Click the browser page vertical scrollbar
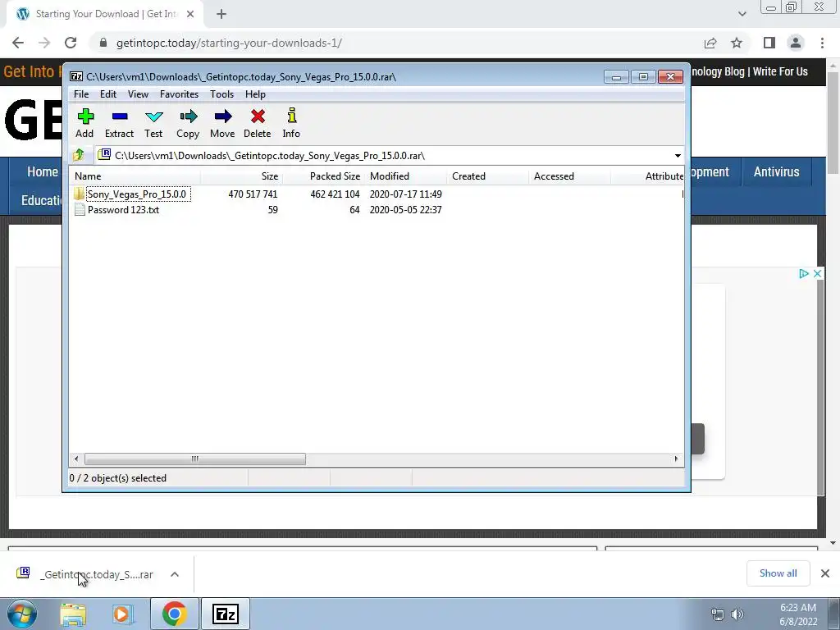This screenshot has width=840, height=630. click(832, 123)
